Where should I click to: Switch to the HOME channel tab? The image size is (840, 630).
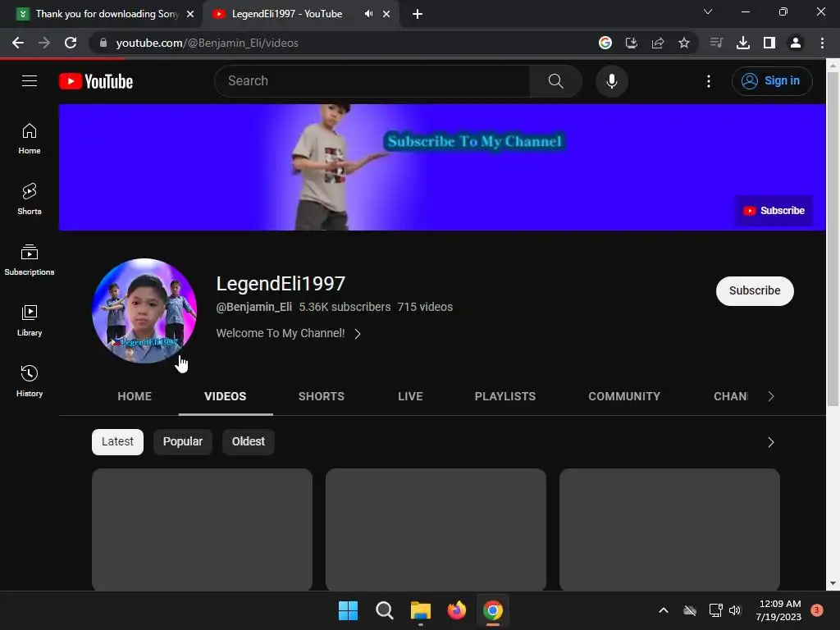pyautogui.click(x=135, y=396)
